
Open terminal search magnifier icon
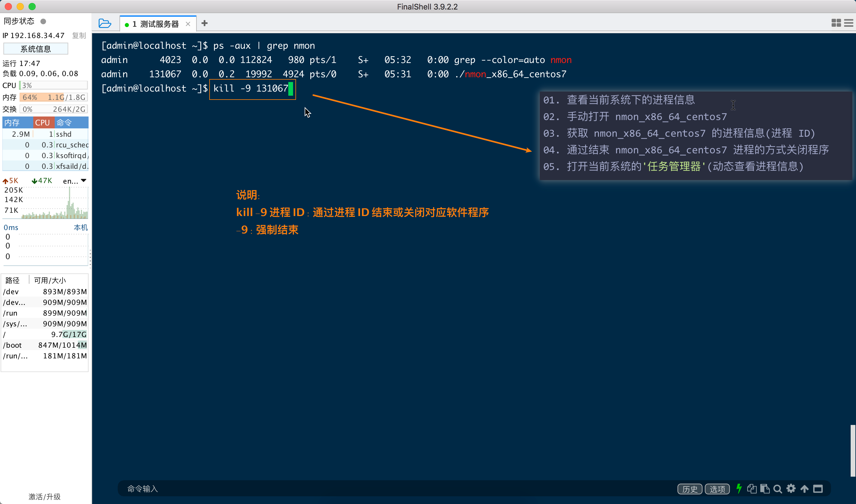pyautogui.click(x=778, y=489)
